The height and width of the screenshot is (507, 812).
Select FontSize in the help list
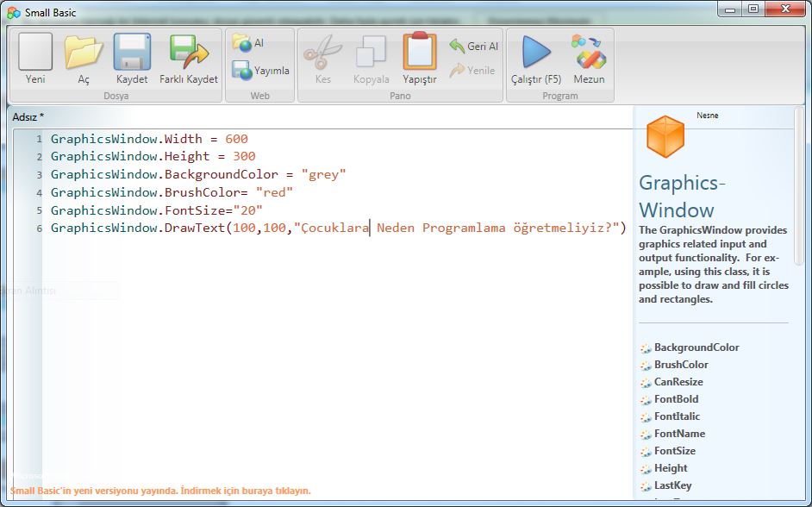click(x=675, y=451)
